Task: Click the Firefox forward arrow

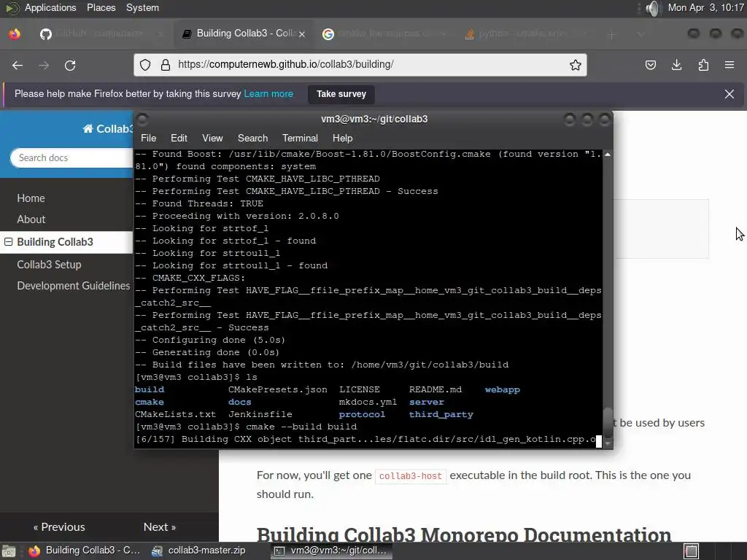Action: 44,65
